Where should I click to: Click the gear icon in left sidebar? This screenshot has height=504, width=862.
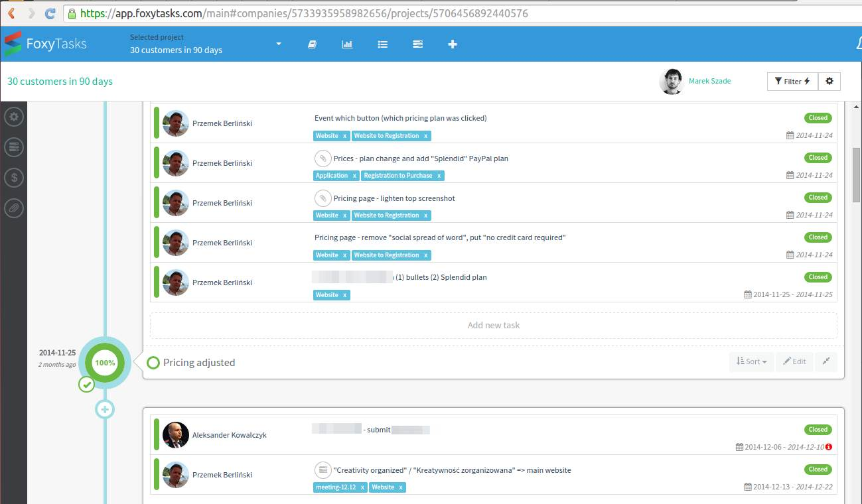[x=14, y=117]
